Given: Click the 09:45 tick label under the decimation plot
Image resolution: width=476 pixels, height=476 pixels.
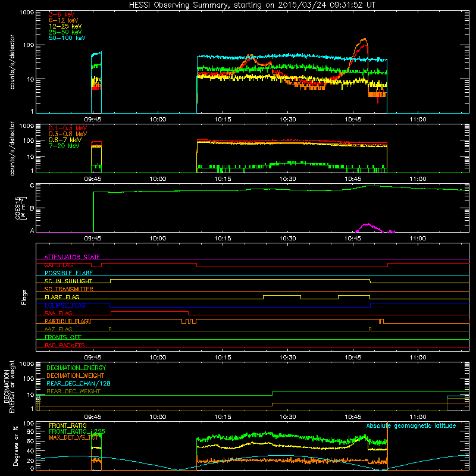Looking at the screenshot, I should [x=93, y=417].
